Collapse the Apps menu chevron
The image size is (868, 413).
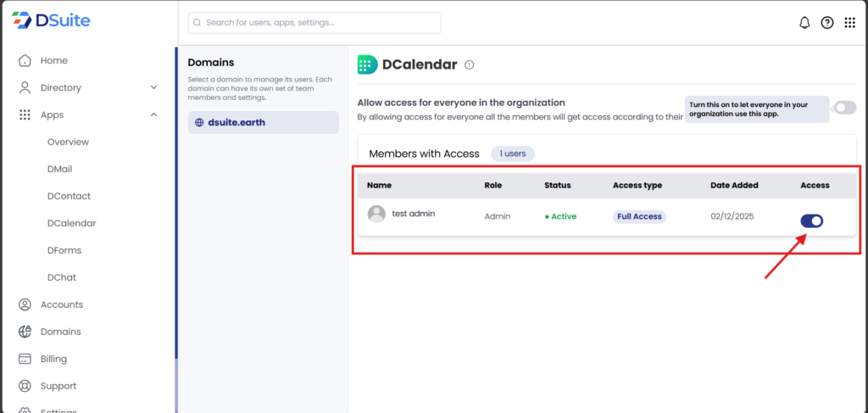coord(153,114)
